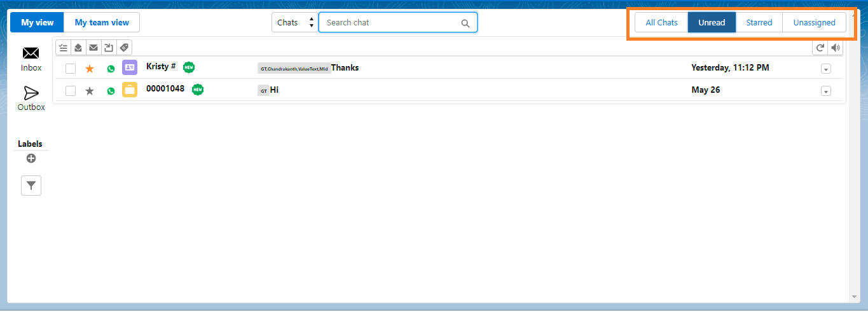868x312 pixels.
Task: Click the Thanks message preview
Action: (345, 67)
